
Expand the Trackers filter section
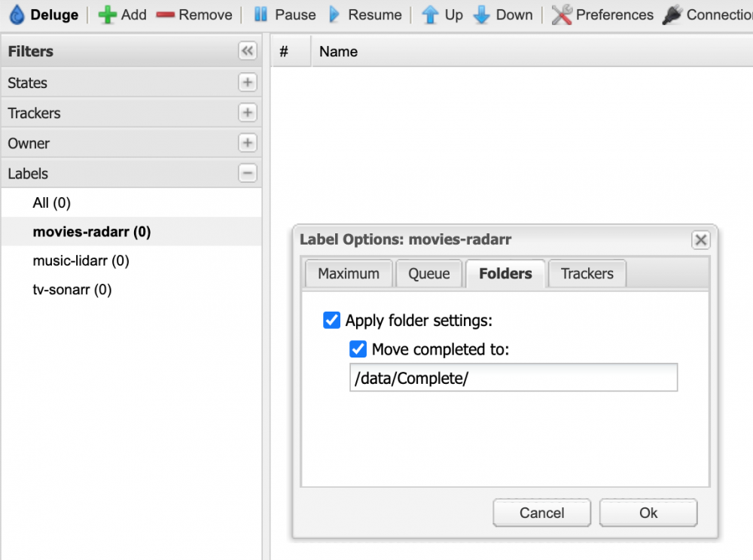coord(247,113)
